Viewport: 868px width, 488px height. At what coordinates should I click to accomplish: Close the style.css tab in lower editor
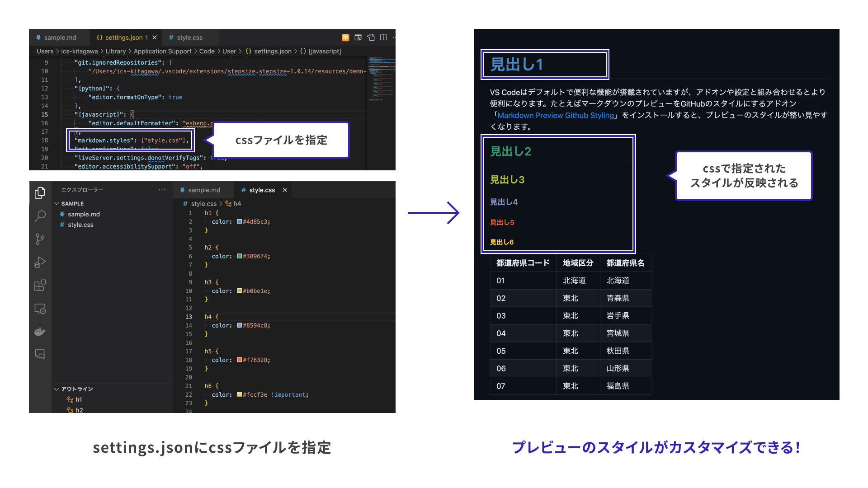pyautogui.click(x=285, y=190)
